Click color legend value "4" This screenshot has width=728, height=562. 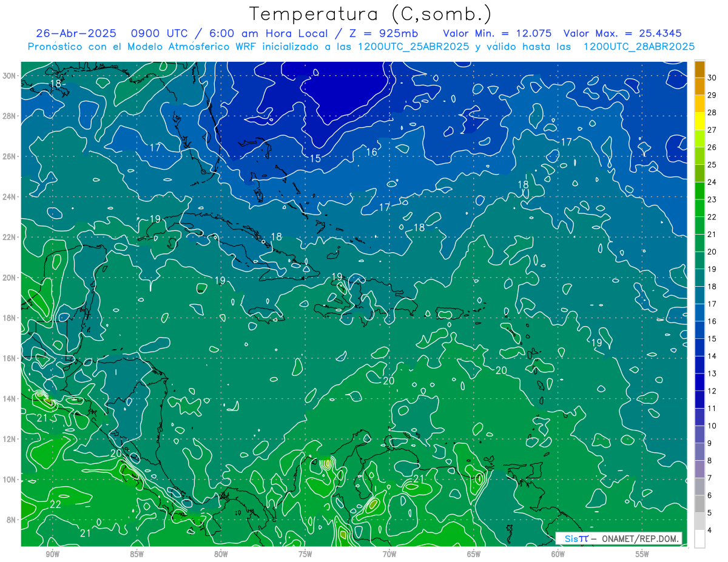pos(710,530)
